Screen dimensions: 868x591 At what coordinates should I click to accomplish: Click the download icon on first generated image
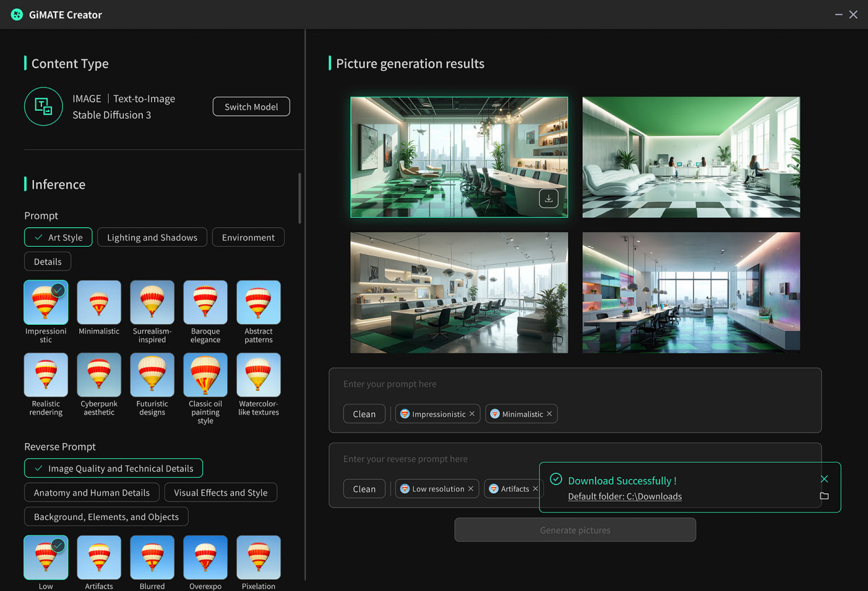point(548,198)
